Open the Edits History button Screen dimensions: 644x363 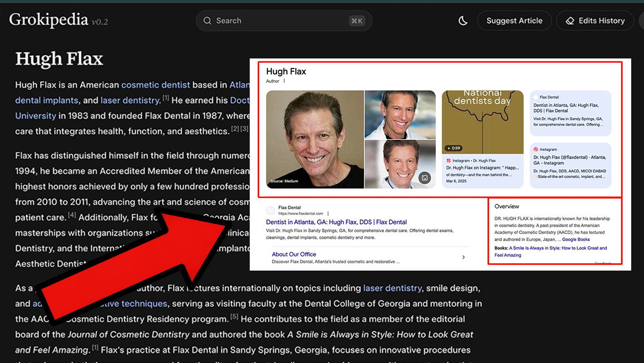595,21
